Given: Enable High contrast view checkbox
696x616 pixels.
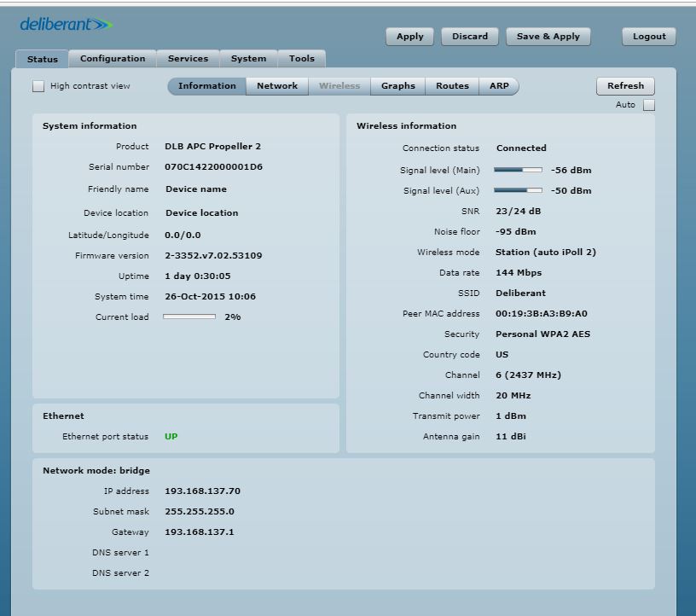Looking at the screenshot, I should pos(38,86).
